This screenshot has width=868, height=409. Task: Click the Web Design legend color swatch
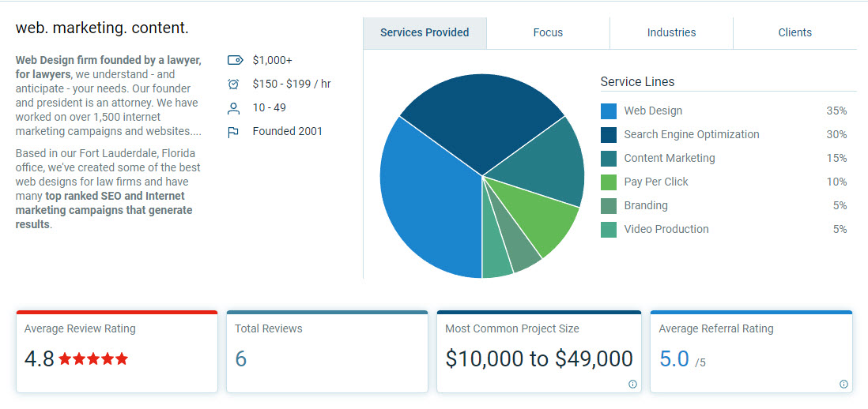(608, 111)
